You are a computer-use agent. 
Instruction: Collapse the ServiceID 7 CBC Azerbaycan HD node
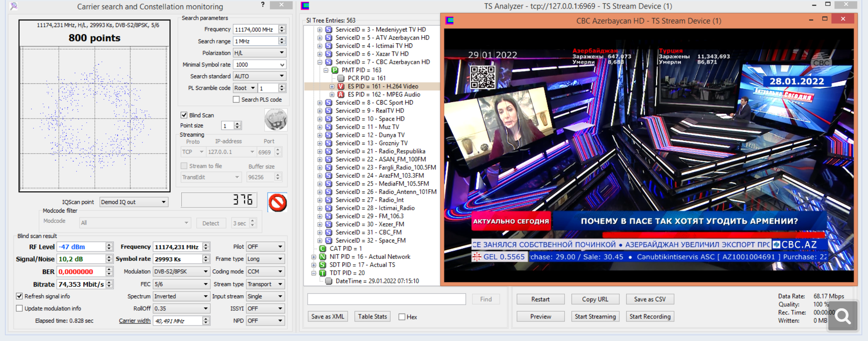point(320,62)
